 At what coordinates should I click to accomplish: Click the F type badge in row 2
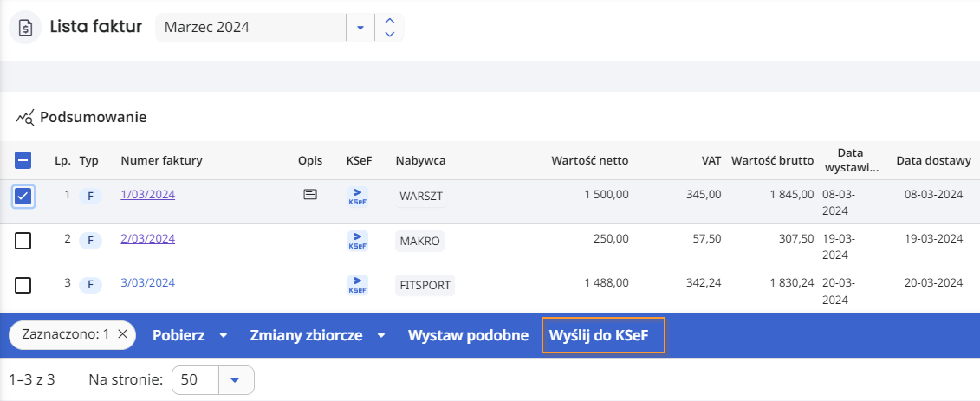point(91,241)
